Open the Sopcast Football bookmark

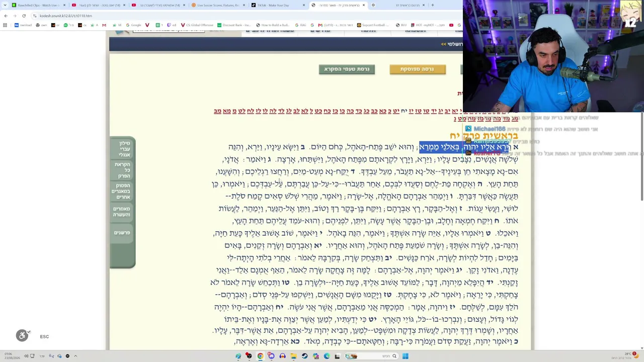pyautogui.click(x=374, y=25)
